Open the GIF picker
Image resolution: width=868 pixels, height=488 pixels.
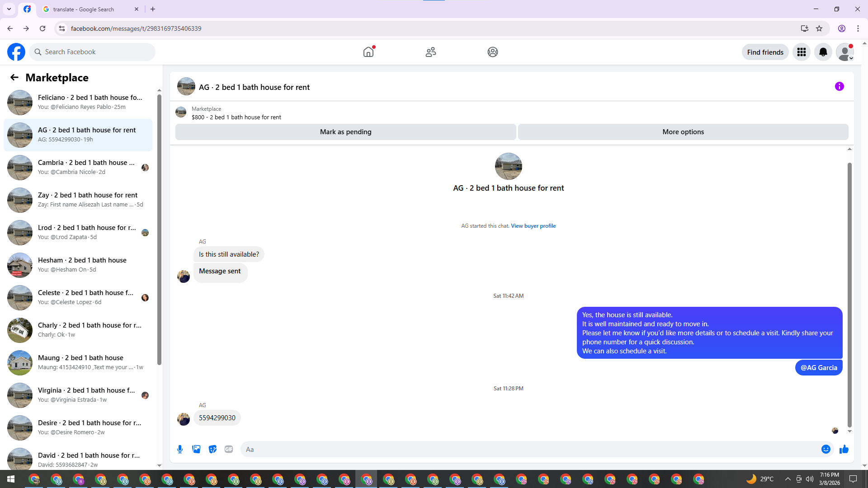(x=229, y=449)
